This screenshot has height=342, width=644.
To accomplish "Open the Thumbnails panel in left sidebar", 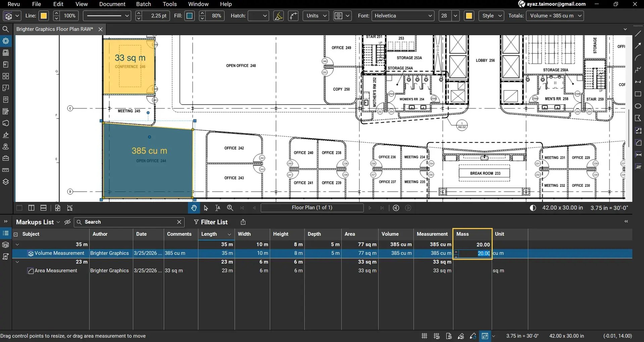I will coord(6,53).
